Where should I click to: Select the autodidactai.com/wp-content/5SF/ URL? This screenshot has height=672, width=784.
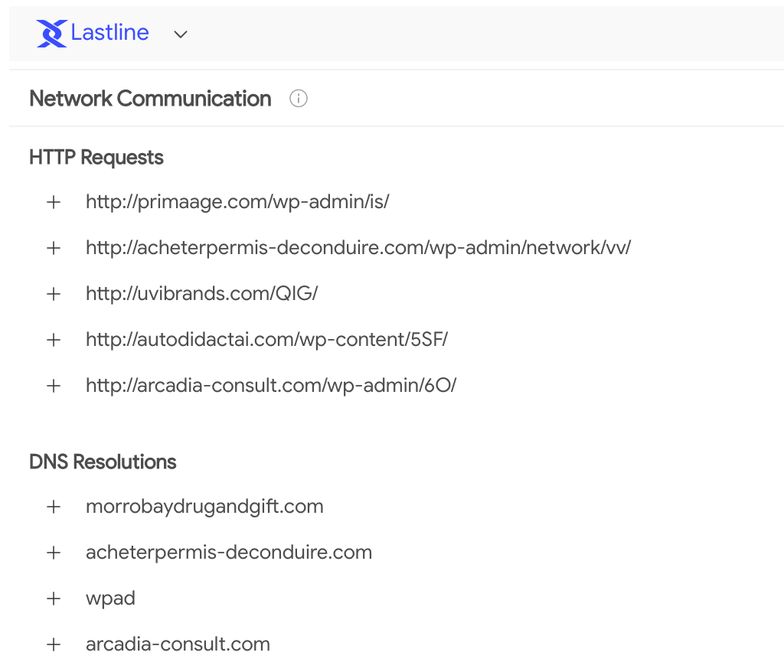pos(267,340)
